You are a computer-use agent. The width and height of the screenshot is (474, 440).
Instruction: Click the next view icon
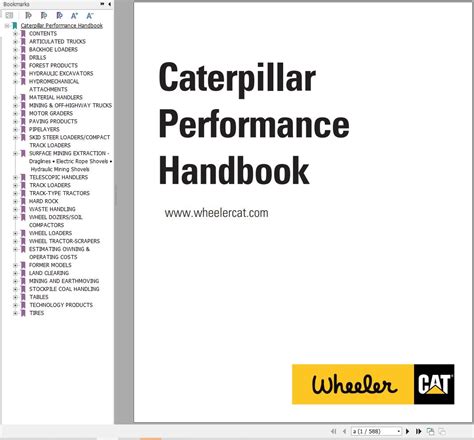coord(442,431)
